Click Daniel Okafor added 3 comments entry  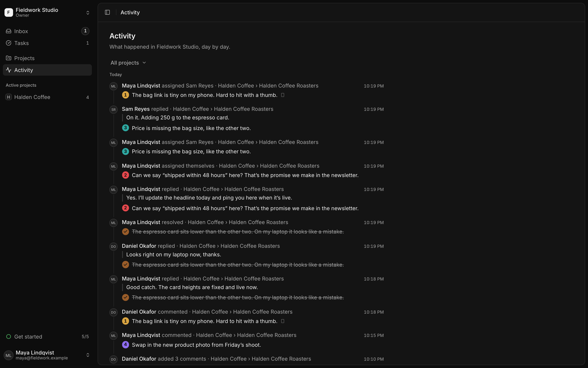[x=216, y=359]
